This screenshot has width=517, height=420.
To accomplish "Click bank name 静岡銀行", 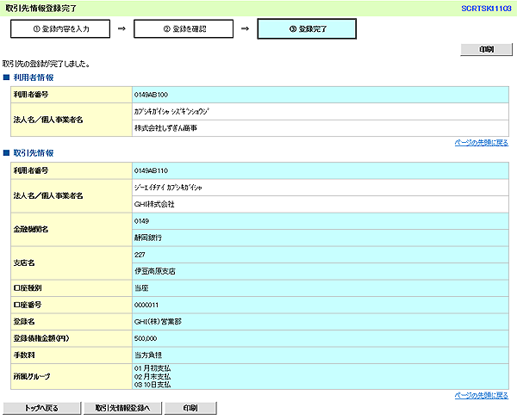I will [148, 238].
